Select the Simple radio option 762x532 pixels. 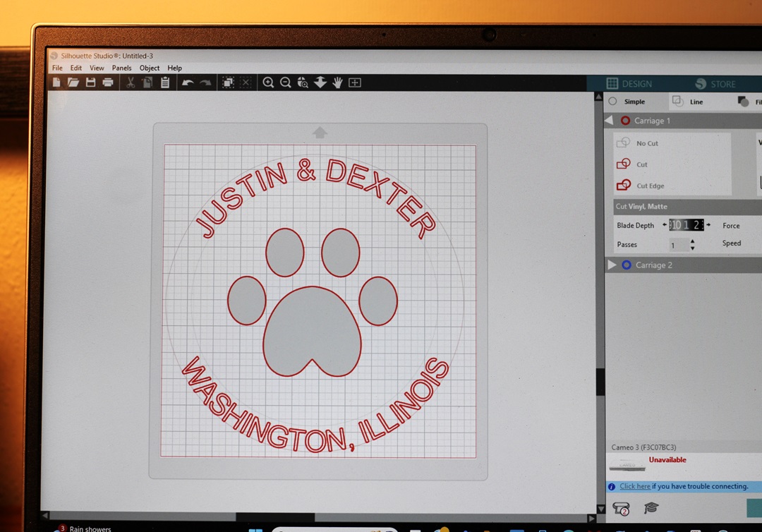click(x=612, y=102)
